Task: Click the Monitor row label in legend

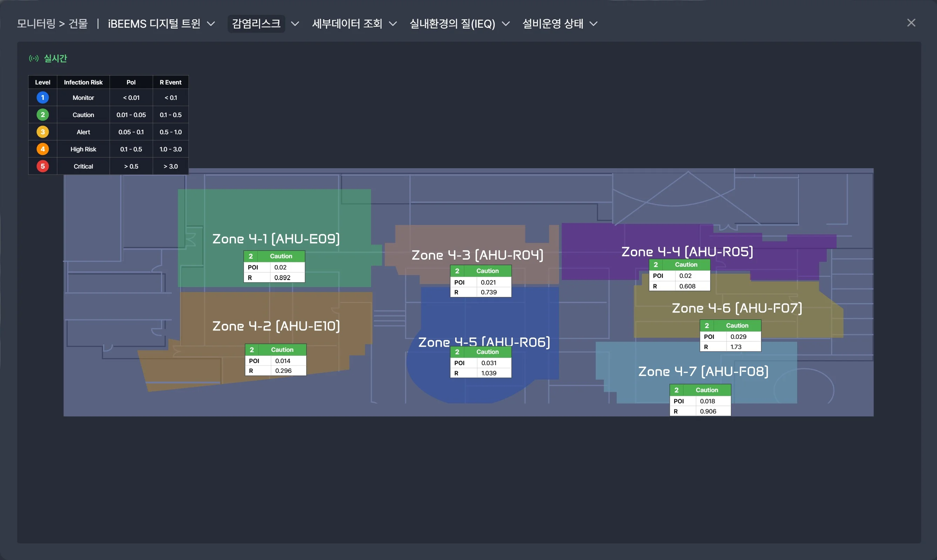Action: tap(83, 98)
